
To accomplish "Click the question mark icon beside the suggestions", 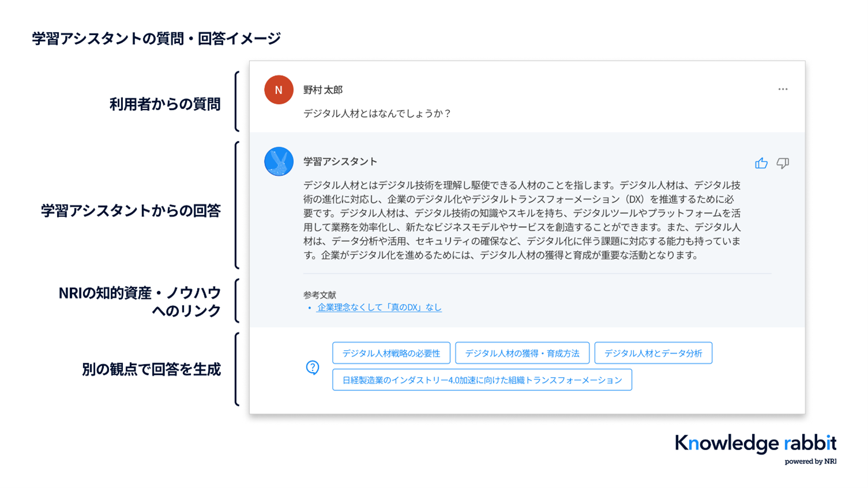I will (x=313, y=367).
